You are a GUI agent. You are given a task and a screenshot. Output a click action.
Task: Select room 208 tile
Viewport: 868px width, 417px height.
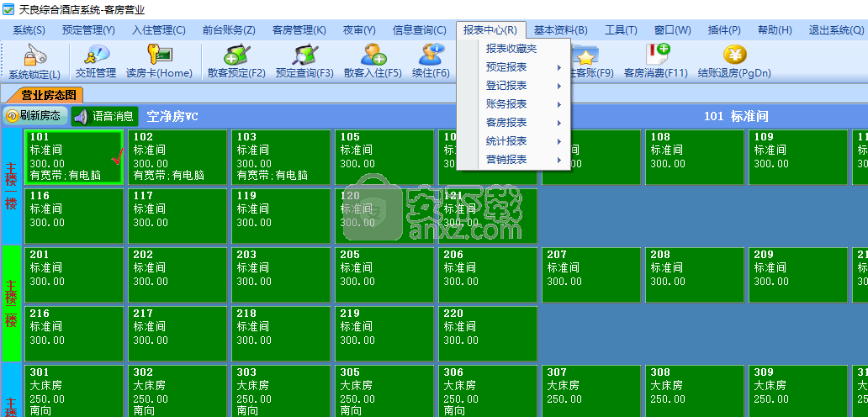pos(695,275)
